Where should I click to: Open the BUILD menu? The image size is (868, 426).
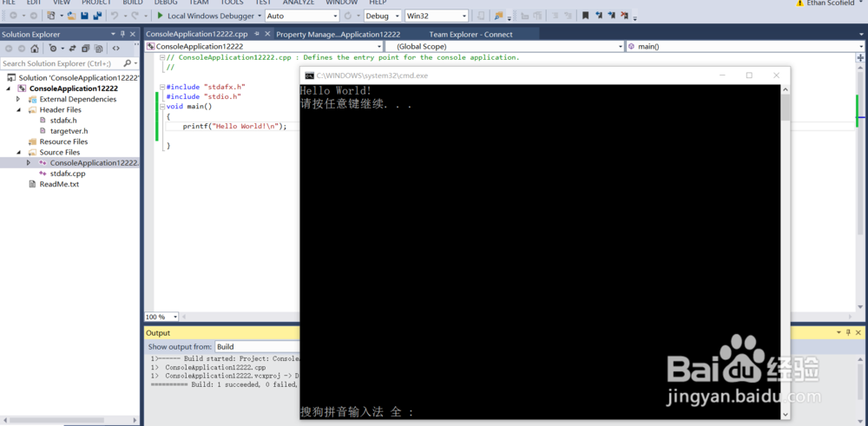133,3
